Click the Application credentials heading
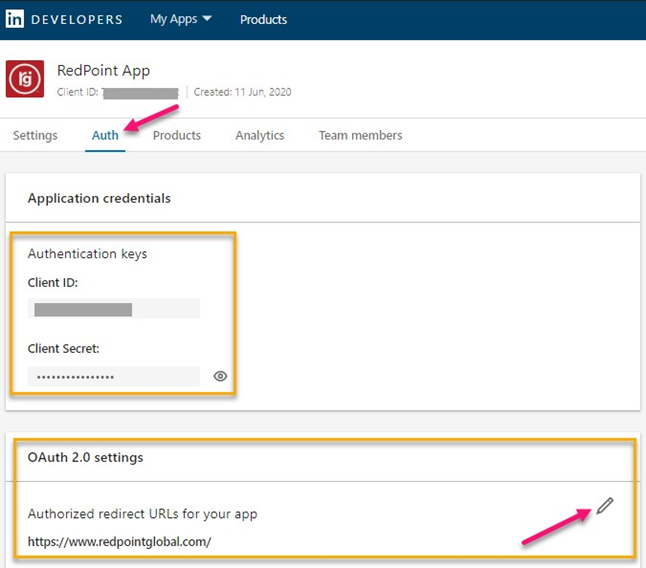The width and height of the screenshot is (646, 568). pos(99,198)
